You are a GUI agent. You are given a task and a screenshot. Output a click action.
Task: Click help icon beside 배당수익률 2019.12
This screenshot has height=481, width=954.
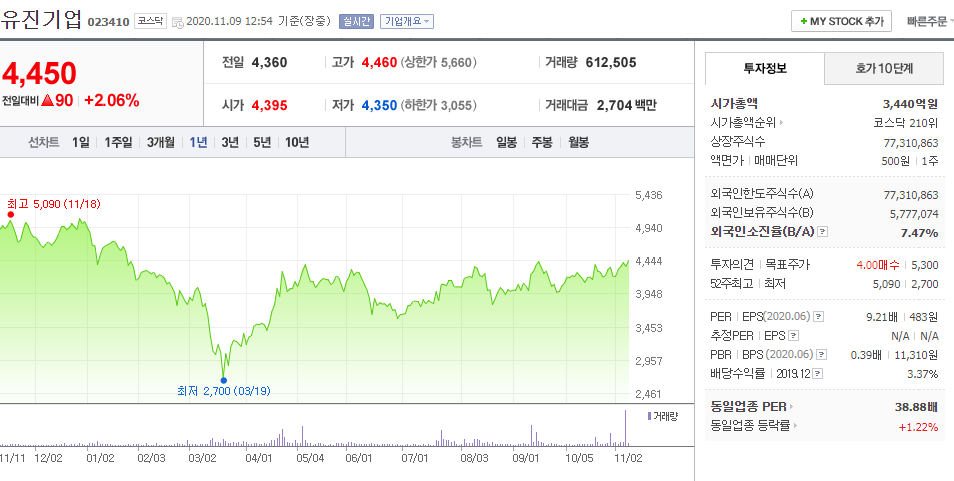[818, 373]
